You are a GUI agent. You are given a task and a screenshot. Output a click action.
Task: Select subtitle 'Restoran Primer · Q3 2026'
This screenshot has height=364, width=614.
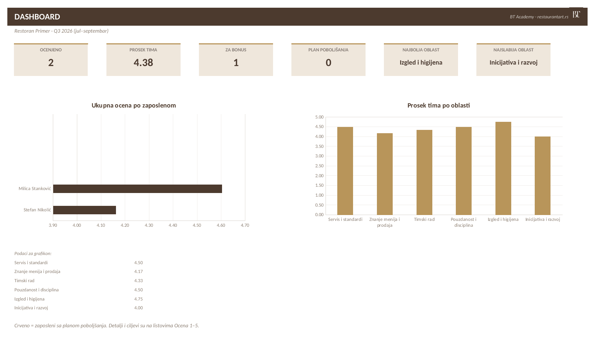[61, 31]
